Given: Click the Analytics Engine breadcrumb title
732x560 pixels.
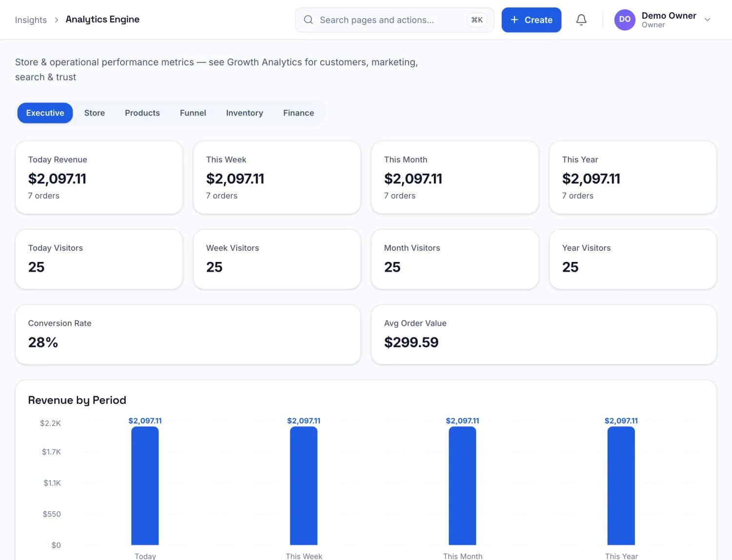Looking at the screenshot, I should pos(102,20).
